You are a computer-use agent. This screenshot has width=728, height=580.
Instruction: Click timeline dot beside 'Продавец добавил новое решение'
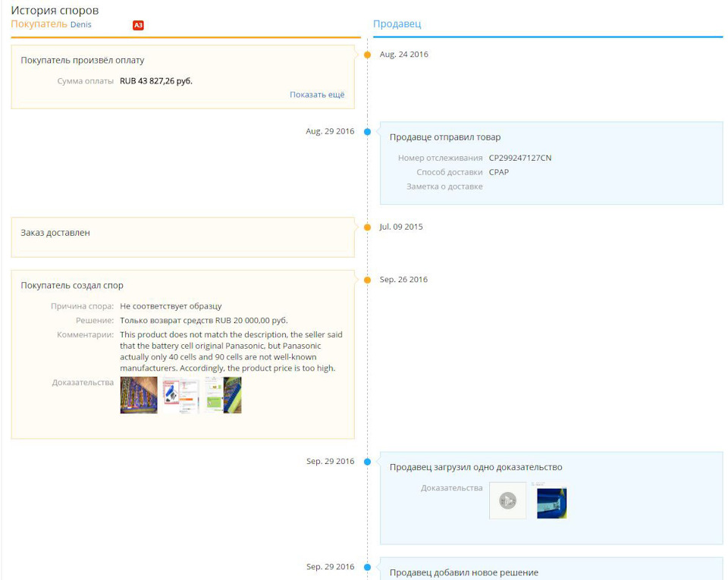[x=367, y=567]
